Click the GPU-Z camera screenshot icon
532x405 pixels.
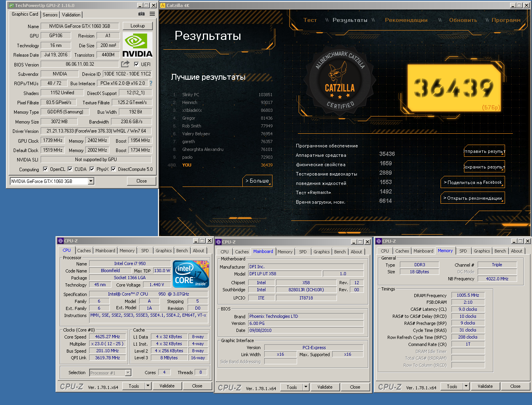pos(141,14)
